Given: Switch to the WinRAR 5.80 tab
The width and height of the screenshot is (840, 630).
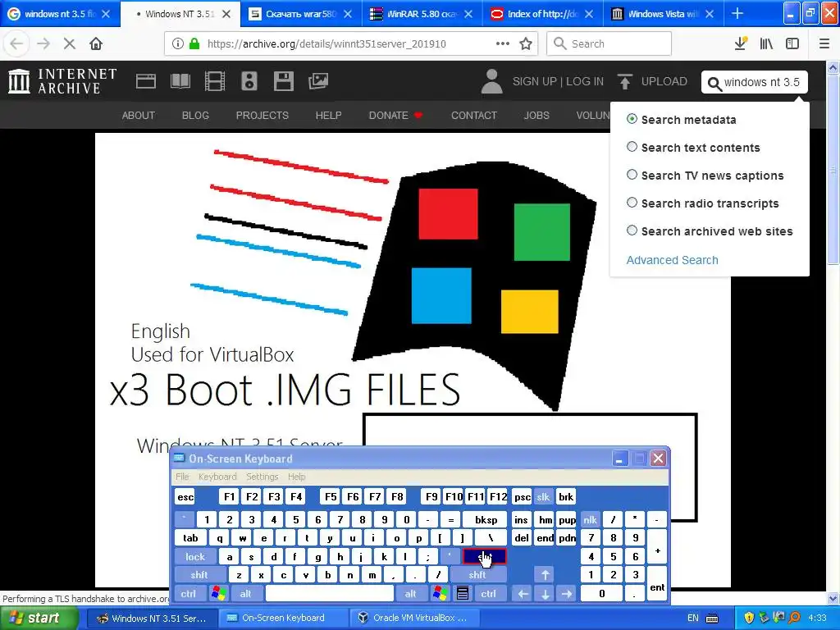Looking at the screenshot, I should point(422,14).
